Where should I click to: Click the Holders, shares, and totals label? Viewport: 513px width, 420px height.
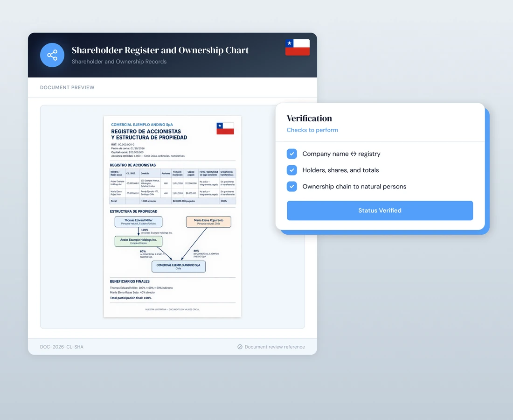[x=340, y=170]
